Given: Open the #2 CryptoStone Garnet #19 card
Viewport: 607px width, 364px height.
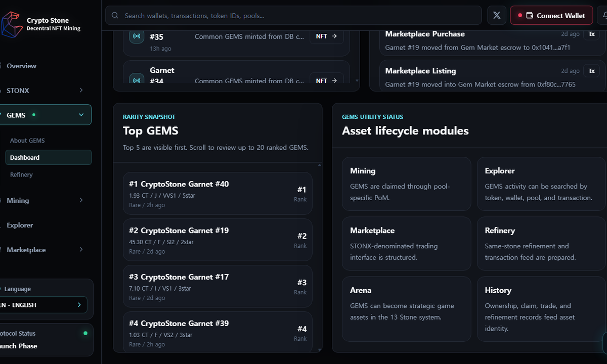Looking at the screenshot, I should pos(218,240).
